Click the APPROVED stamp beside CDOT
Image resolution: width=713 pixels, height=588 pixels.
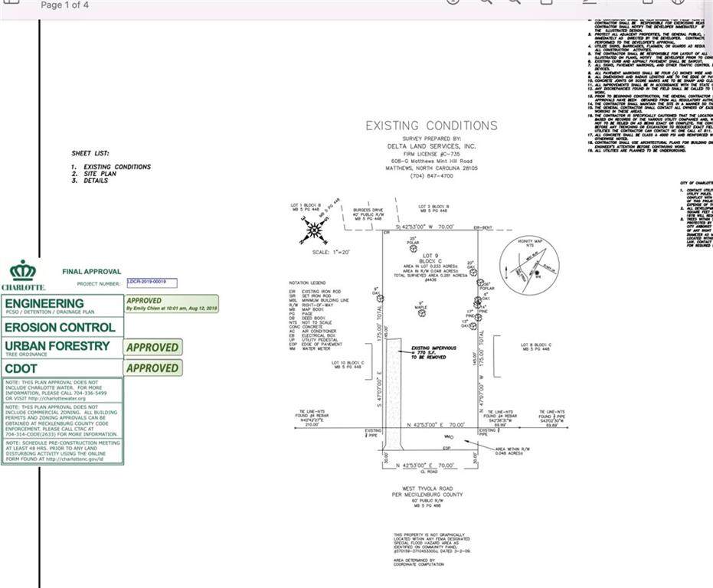click(153, 368)
